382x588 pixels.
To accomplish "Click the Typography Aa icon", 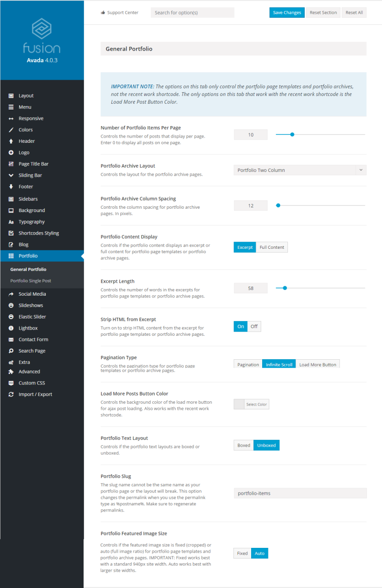I will tap(11, 222).
